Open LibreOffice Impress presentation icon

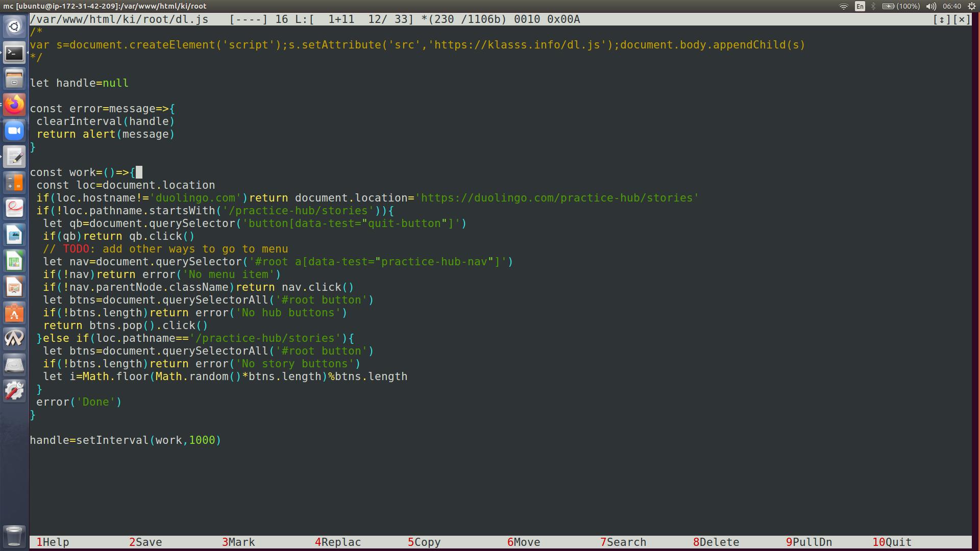click(x=14, y=287)
